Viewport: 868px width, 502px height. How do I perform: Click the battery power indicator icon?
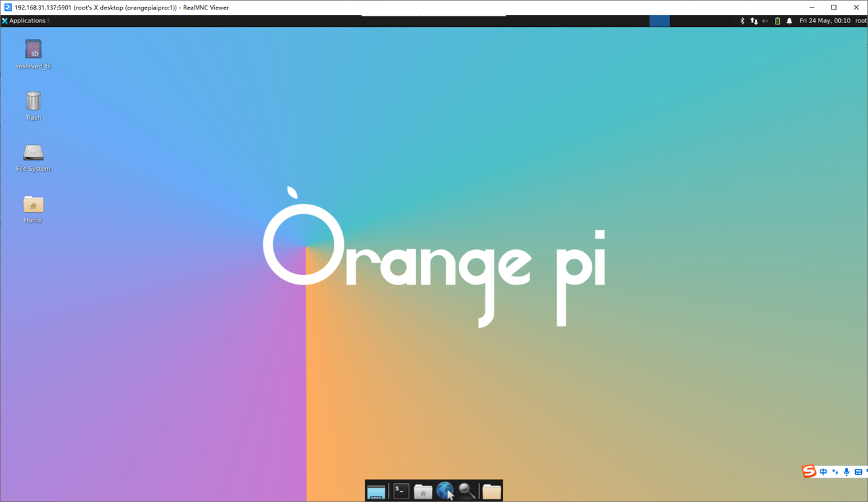click(777, 21)
